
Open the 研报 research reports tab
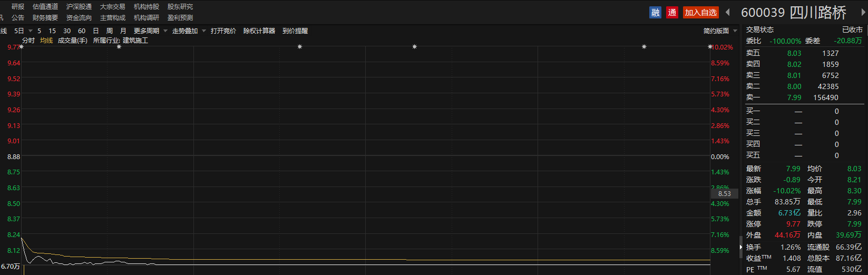(18, 7)
